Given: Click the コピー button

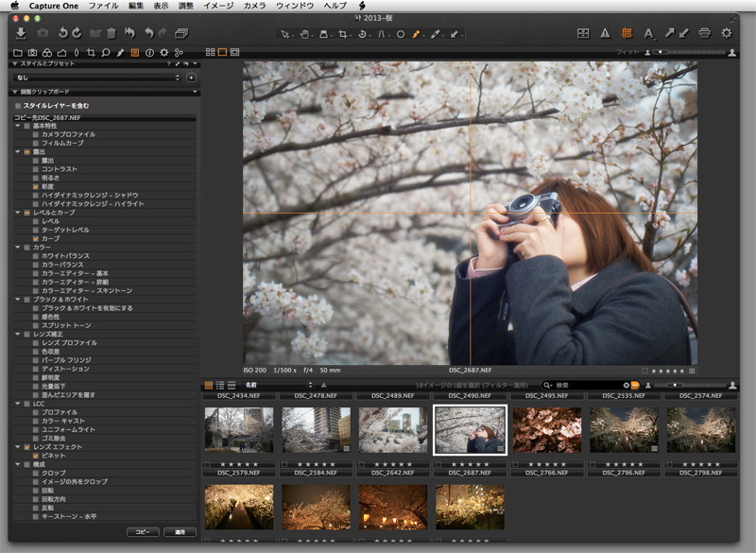Looking at the screenshot, I should click(x=141, y=532).
